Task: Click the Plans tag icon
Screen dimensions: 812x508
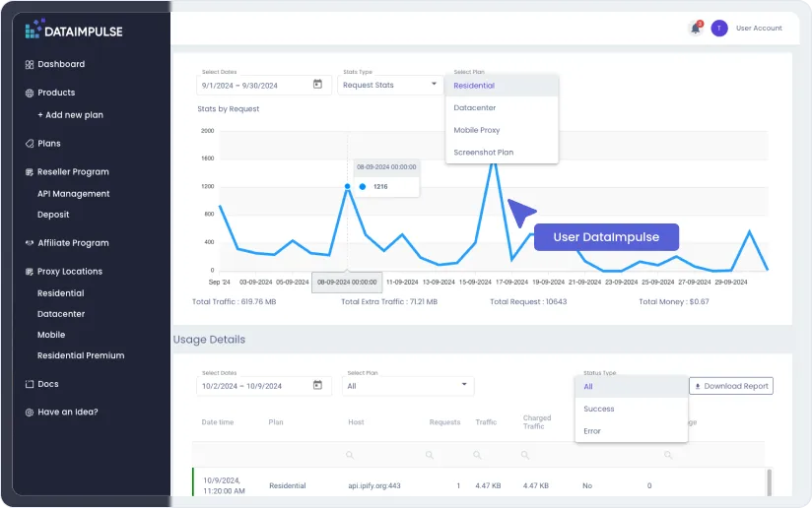Action: [x=30, y=144]
